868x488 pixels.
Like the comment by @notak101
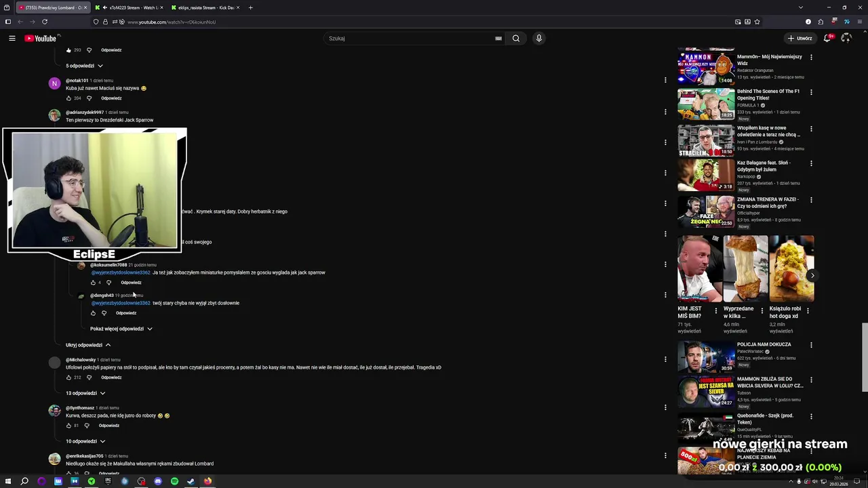point(68,98)
